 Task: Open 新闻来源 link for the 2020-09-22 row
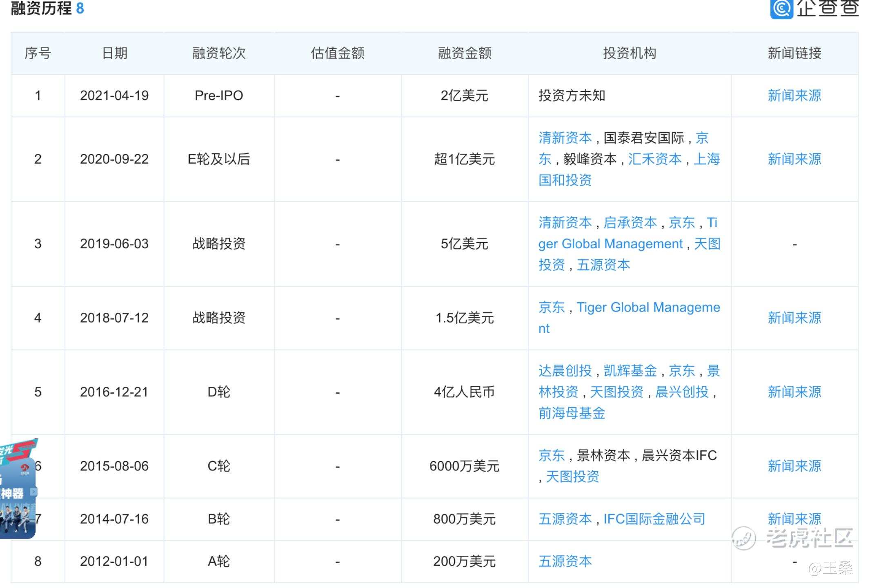(x=794, y=159)
